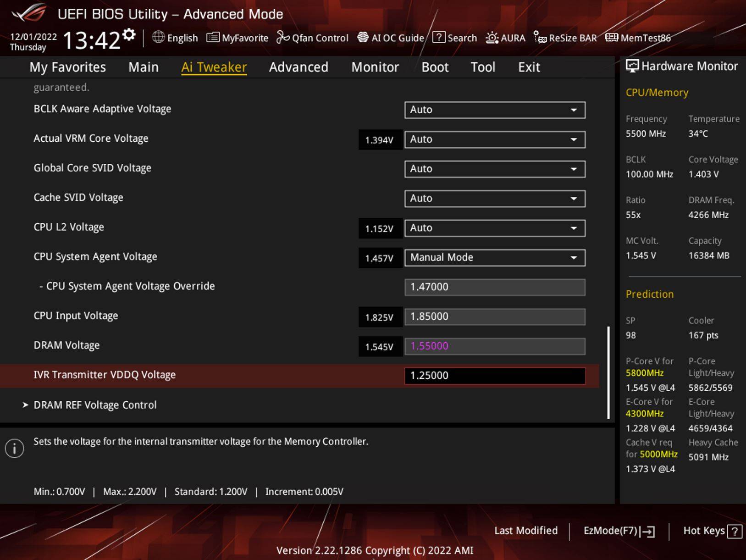
Task: Open the BCLK Aware Adaptive Voltage dropdown
Action: (495, 110)
